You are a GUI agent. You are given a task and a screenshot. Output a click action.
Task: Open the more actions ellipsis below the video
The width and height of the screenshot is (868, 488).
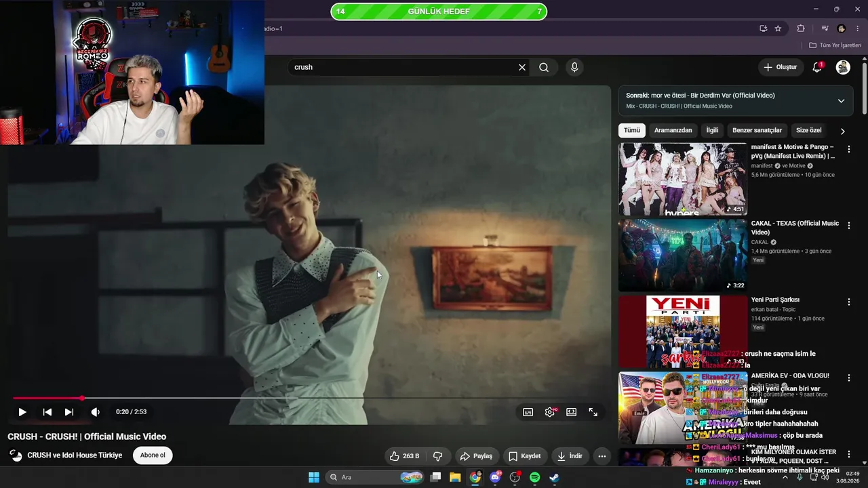point(602,456)
